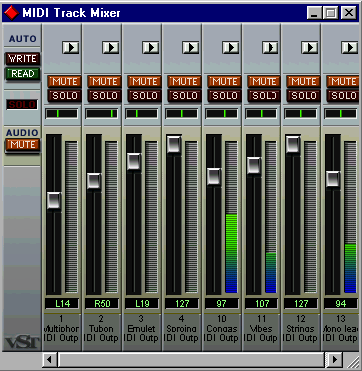Click the VST logo at bottom left

pyautogui.click(x=22, y=342)
